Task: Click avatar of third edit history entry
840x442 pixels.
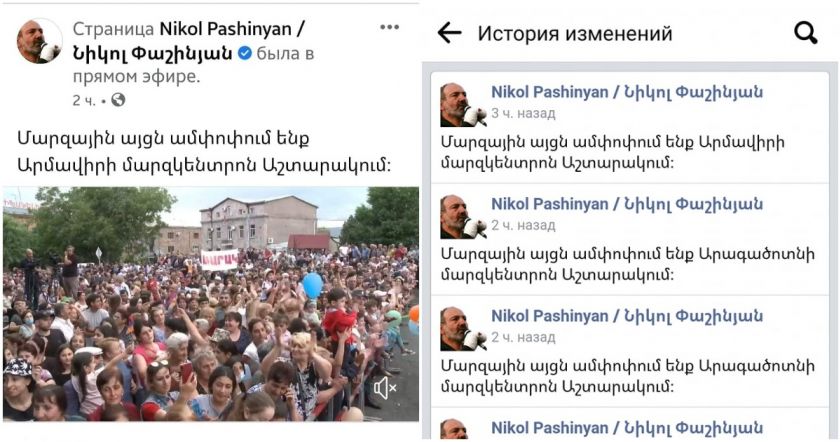Action: pyautogui.click(x=462, y=328)
